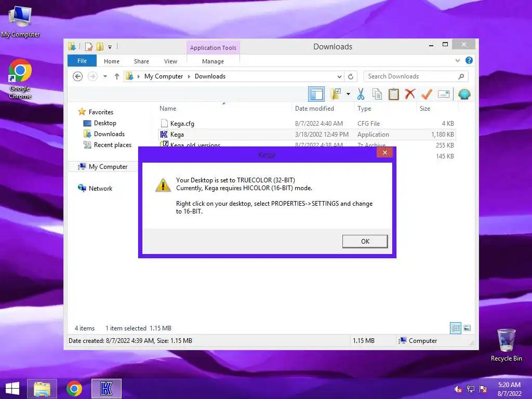Viewport: 532px width, 399px height.
Task: Select the Google Chrome desktop shortcut
Action: [20, 79]
